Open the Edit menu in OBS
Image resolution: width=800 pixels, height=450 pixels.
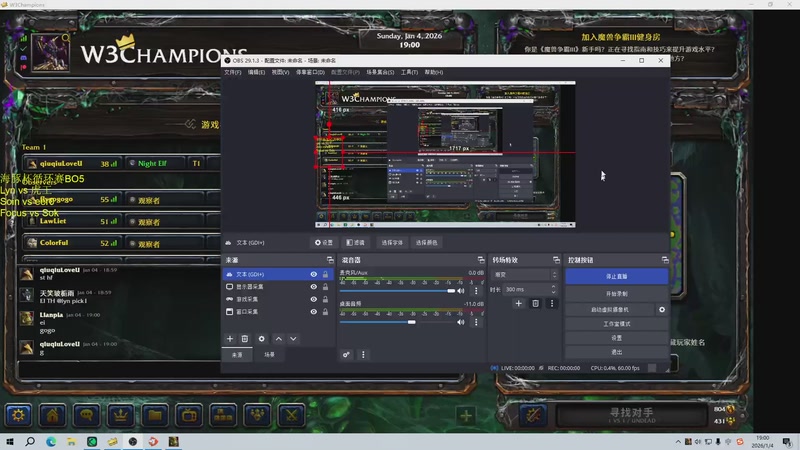256,72
